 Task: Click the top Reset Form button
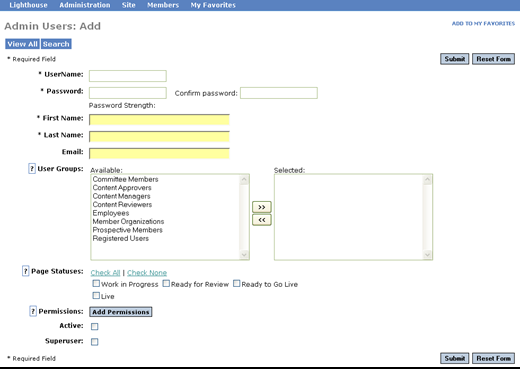pyautogui.click(x=493, y=59)
